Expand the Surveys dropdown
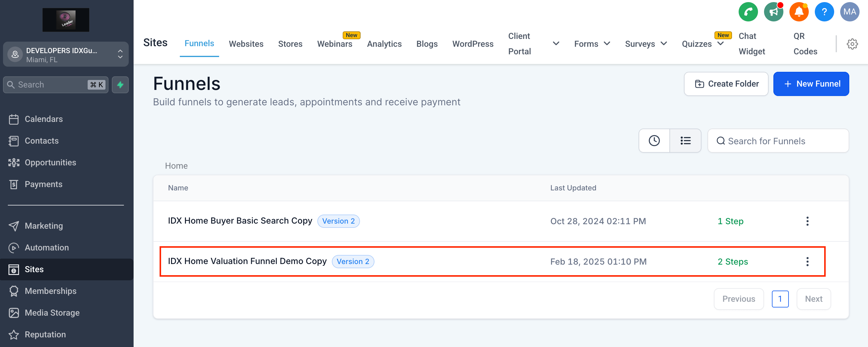The width and height of the screenshot is (868, 347). pyautogui.click(x=646, y=44)
